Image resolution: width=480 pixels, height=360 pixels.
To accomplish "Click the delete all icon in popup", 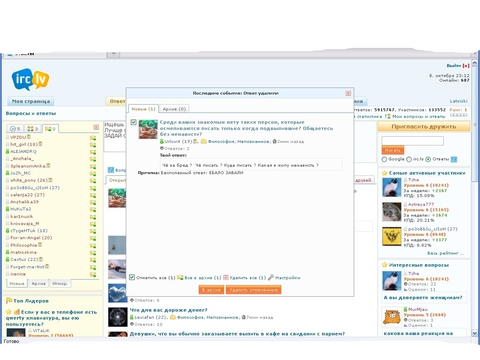I will [x=226, y=277].
